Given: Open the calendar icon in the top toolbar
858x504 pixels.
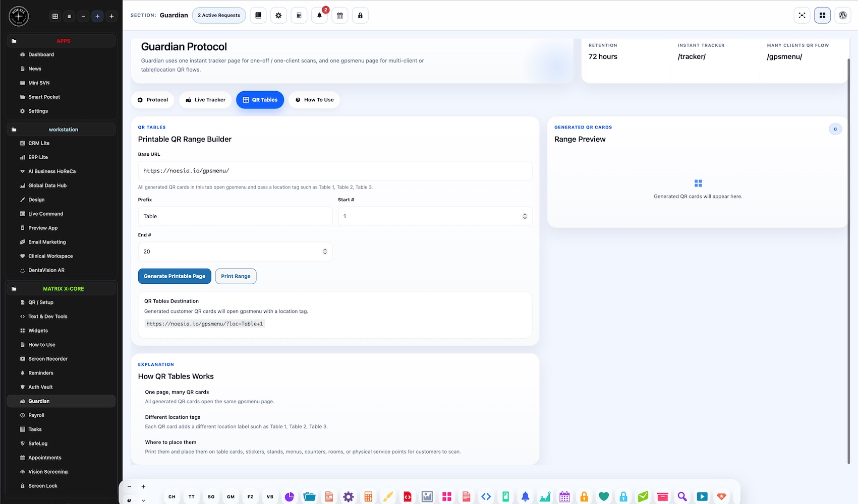Looking at the screenshot, I should pyautogui.click(x=340, y=16).
